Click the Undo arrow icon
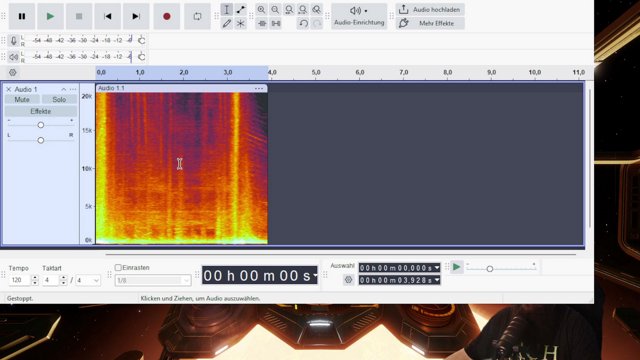Image resolution: width=640 pixels, height=360 pixels. (x=303, y=23)
